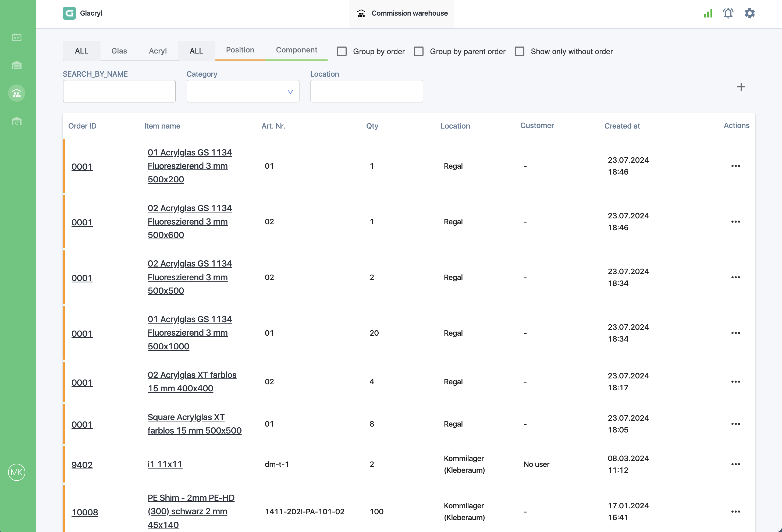Click the 'No user' customer cell
The width and height of the screenshot is (782, 532).
point(536,464)
